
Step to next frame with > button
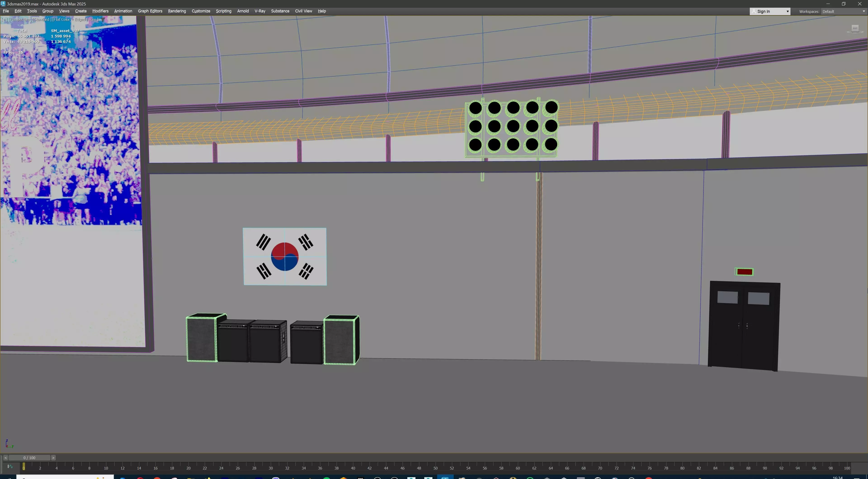(x=53, y=458)
